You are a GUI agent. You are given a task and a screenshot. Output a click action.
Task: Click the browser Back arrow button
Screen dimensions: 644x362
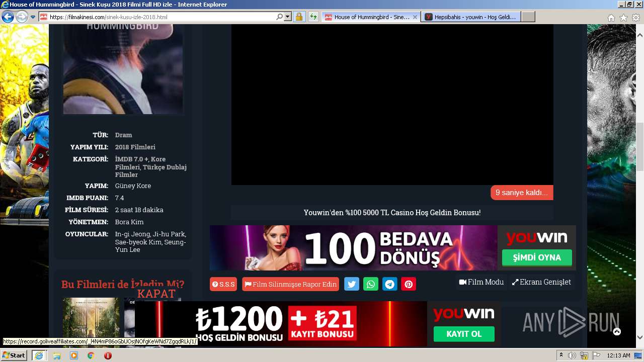coord(8,17)
